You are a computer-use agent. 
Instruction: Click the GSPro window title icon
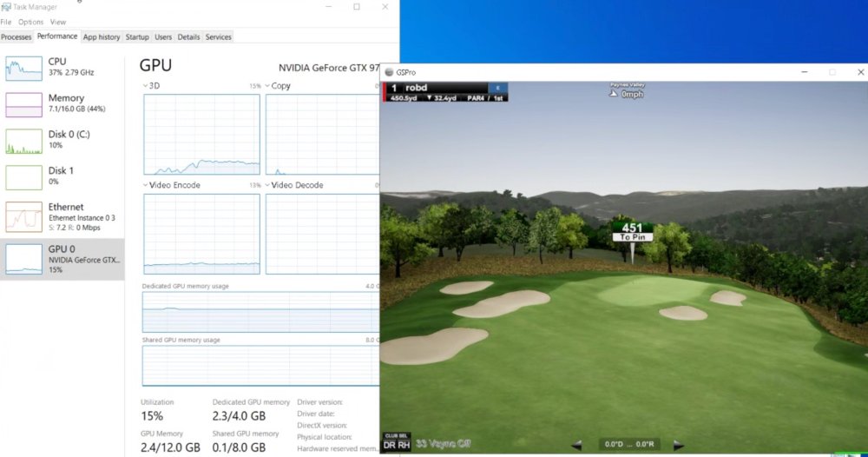point(389,72)
